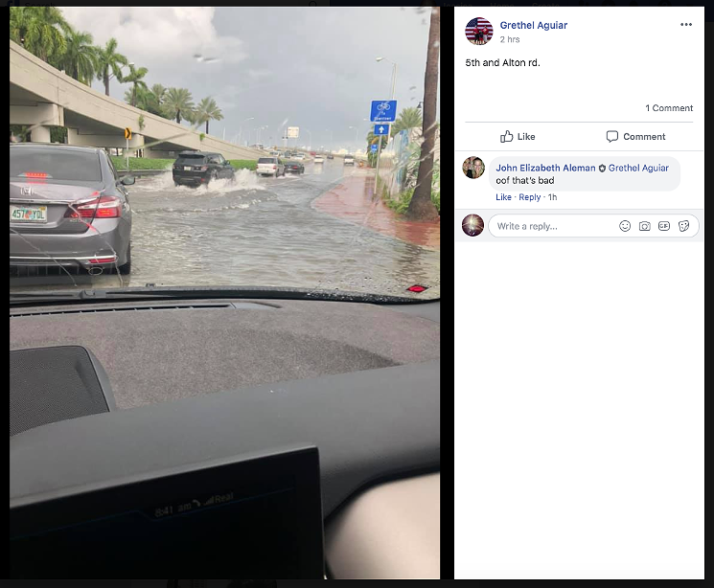Open the GIF picker icon

(x=664, y=226)
